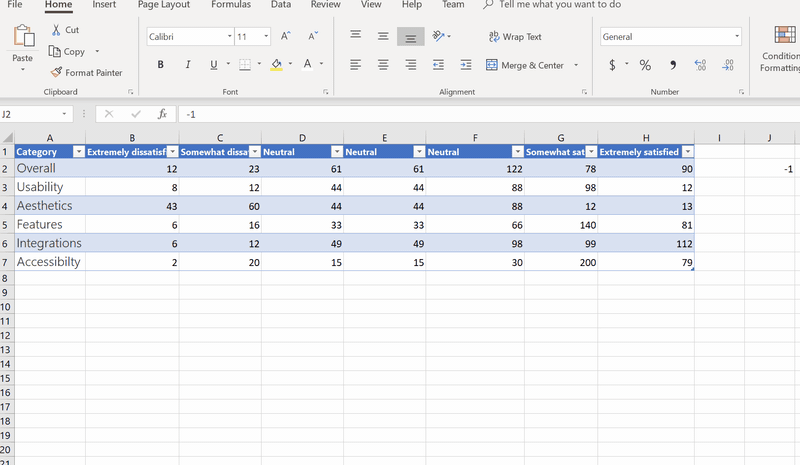Switch to the Review tab
The height and width of the screenshot is (465, 800).
tap(326, 5)
